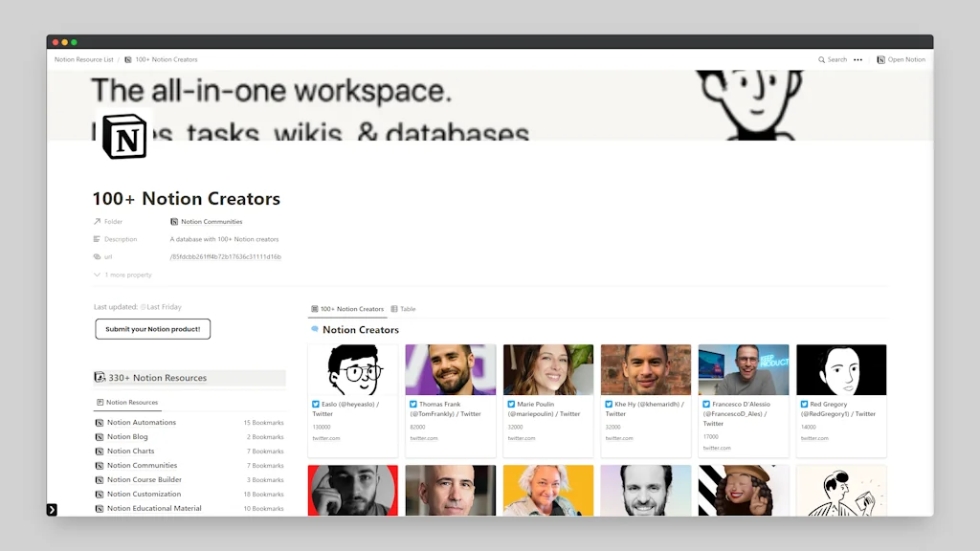Select the 100+ Notion Creators tab

point(346,309)
